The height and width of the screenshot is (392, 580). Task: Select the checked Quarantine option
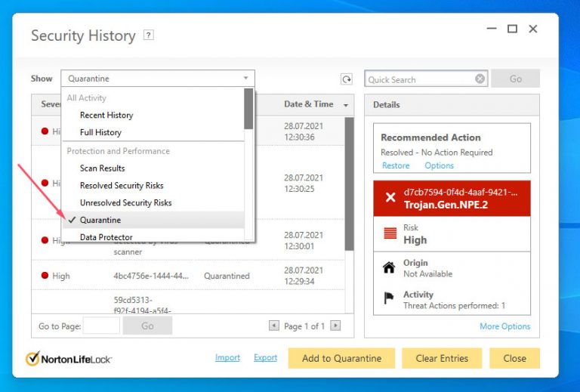(153, 220)
